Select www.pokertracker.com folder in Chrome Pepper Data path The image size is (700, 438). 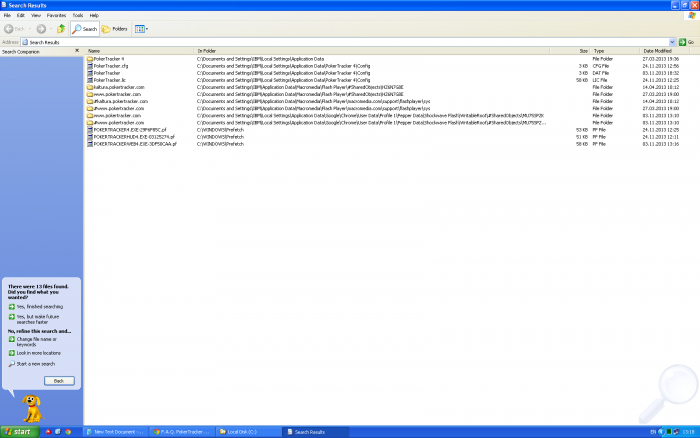pos(117,116)
